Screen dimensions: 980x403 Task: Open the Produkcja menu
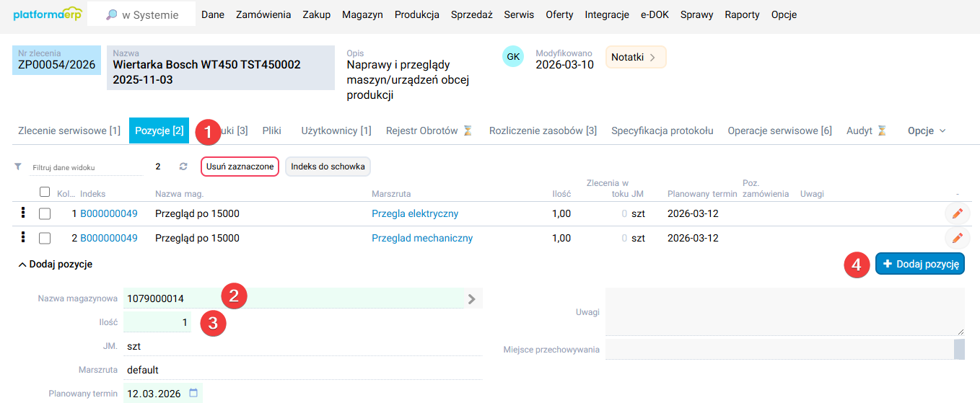pos(417,14)
